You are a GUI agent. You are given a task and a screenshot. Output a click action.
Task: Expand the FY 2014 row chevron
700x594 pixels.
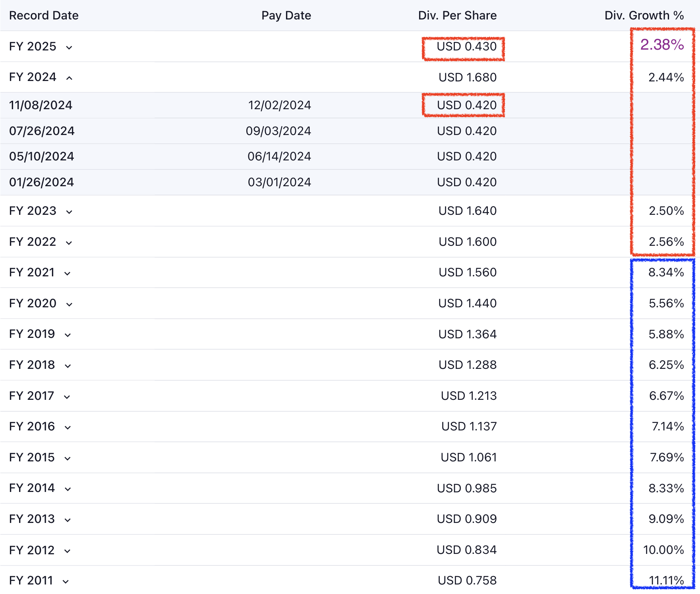(68, 489)
